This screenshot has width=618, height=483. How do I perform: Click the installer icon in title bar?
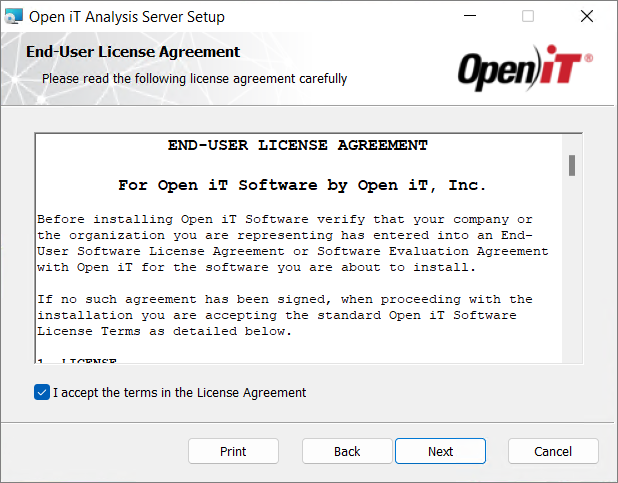[13, 17]
